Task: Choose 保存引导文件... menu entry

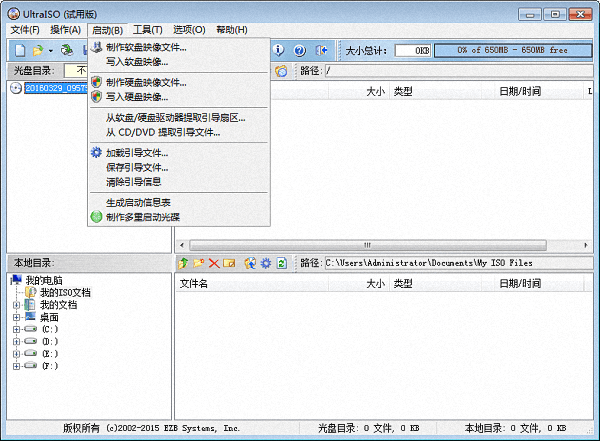Action: 179,167
